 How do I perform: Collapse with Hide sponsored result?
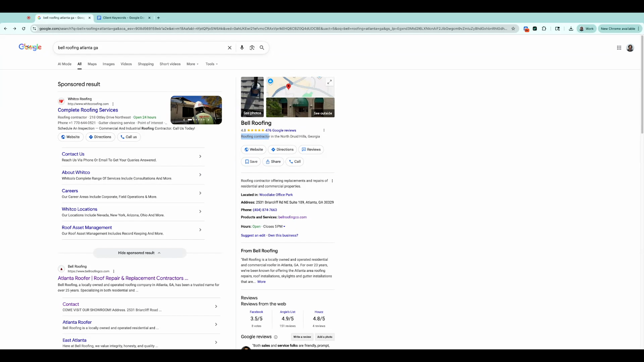pos(140,253)
